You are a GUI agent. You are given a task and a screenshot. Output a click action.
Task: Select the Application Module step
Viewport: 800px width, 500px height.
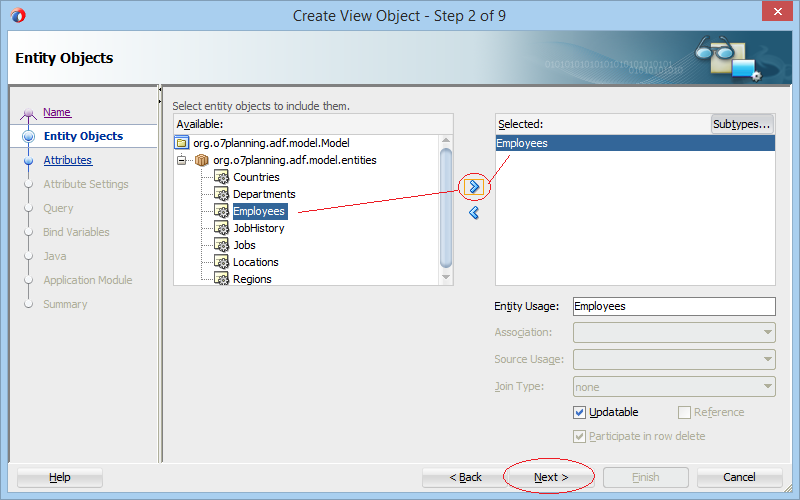88,280
